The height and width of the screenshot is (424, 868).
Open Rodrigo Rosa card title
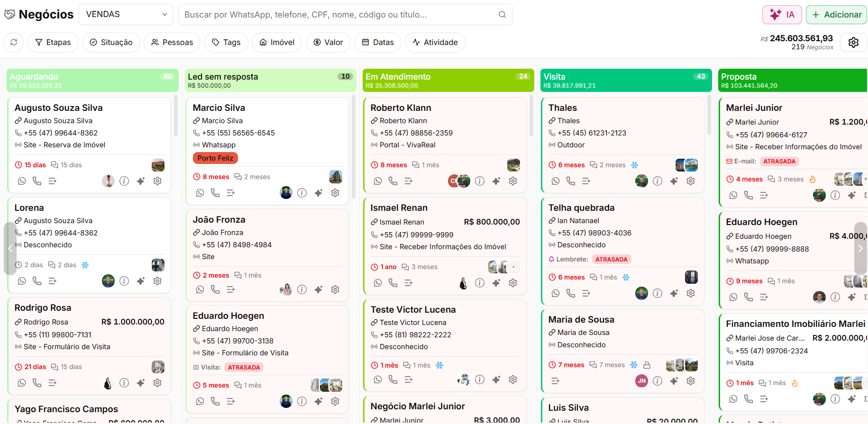[43, 308]
